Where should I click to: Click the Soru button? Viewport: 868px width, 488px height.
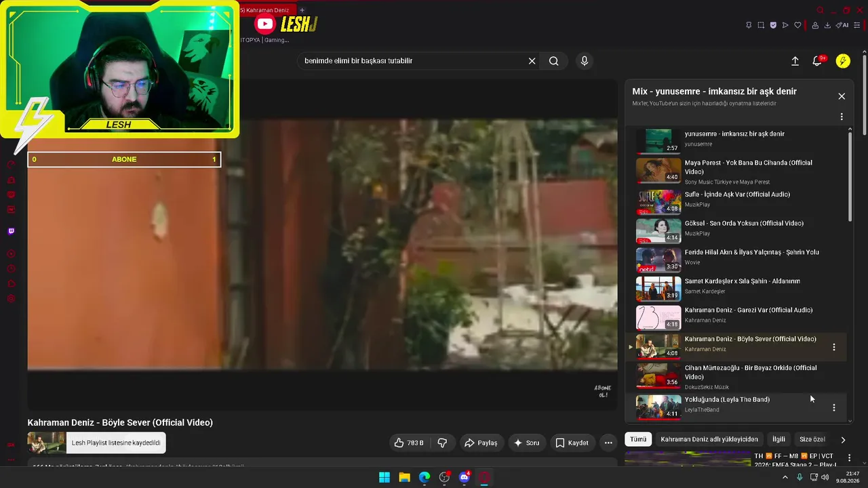pyautogui.click(x=527, y=443)
